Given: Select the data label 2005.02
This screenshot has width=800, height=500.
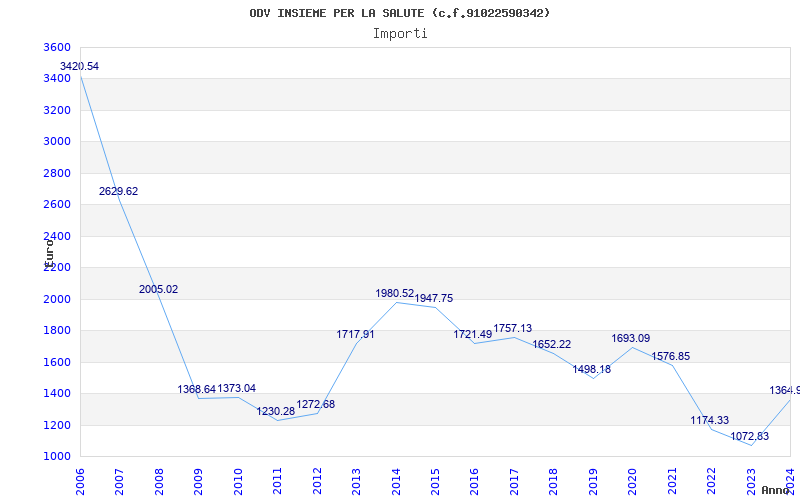Looking at the screenshot, I should (158, 289).
